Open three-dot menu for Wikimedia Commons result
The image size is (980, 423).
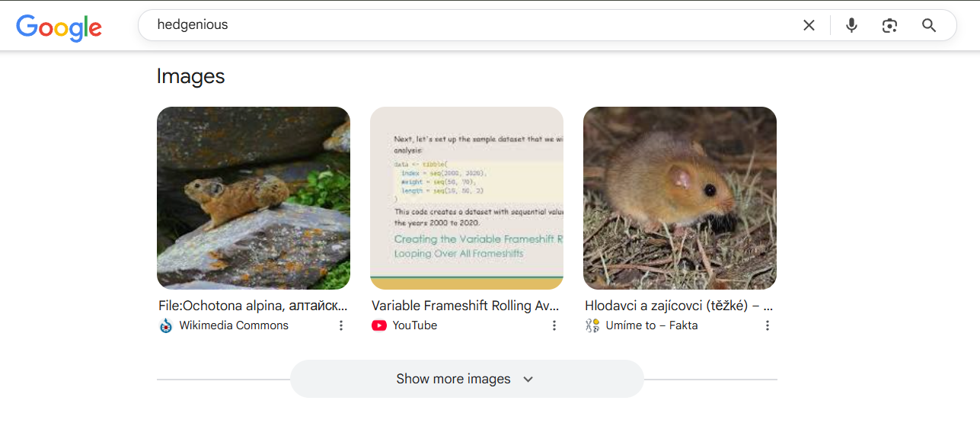click(341, 325)
